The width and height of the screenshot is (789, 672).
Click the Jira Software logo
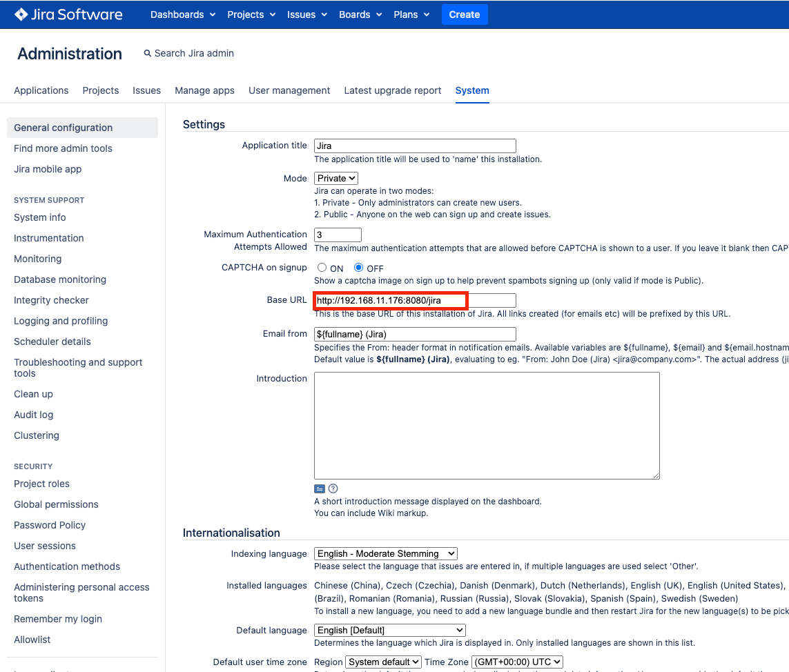68,14
